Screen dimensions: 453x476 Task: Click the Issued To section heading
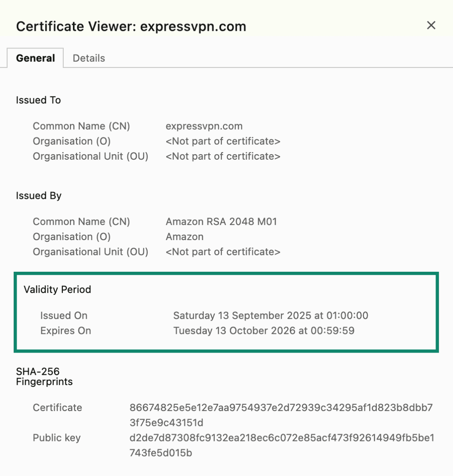[38, 100]
